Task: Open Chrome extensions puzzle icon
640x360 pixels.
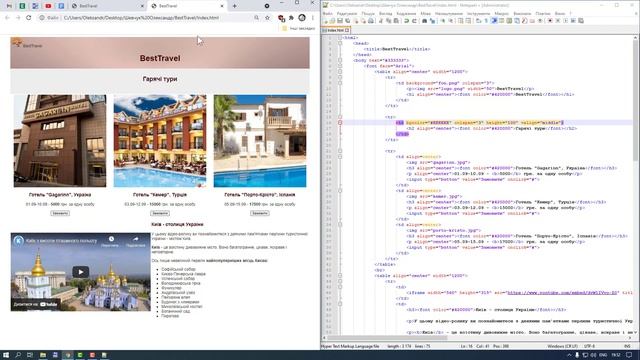Action: pyautogui.click(x=291, y=18)
